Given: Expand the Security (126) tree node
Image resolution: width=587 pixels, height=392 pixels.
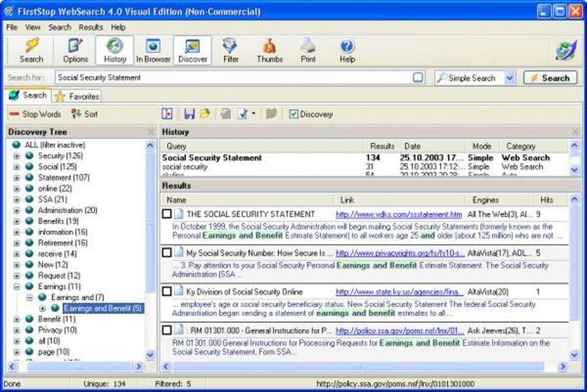Looking at the screenshot, I should pos(17,156).
